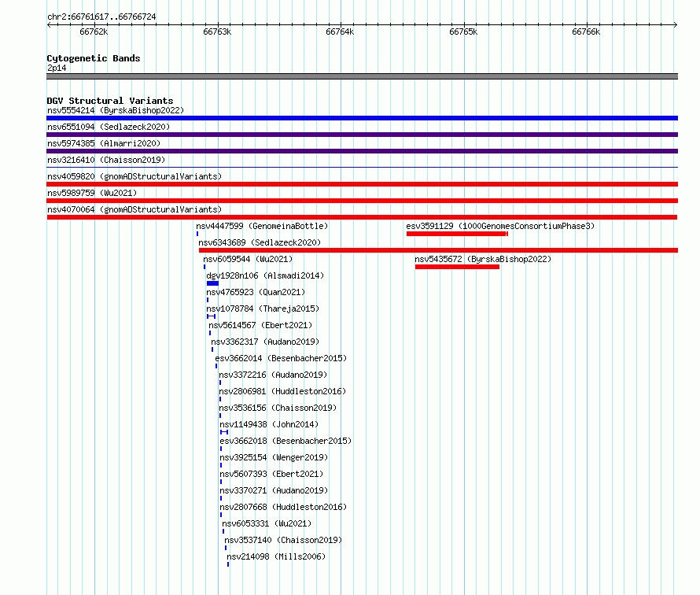Select the blue glyph under nsv1149438

coord(224,432)
